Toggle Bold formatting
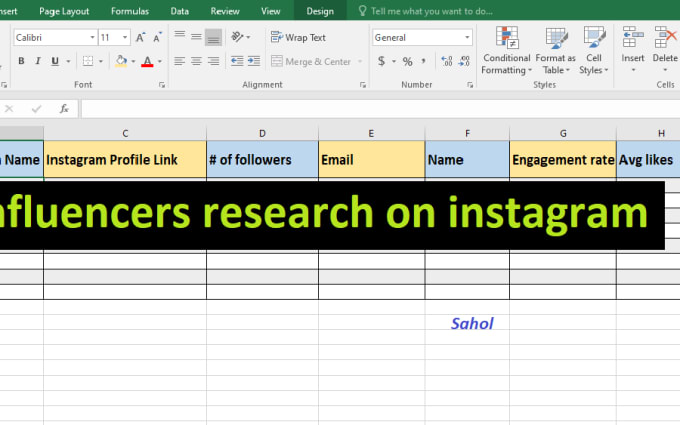The width and height of the screenshot is (680, 425). (21, 61)
